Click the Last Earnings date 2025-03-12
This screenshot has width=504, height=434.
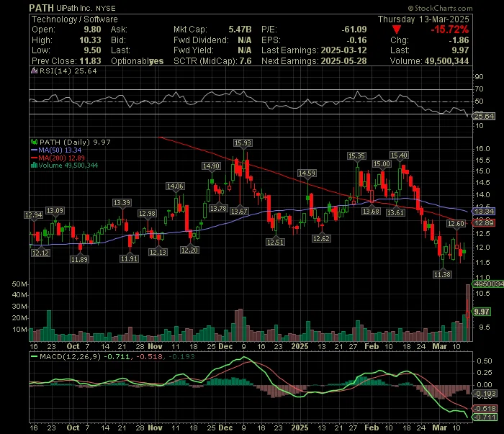[343, 50]
